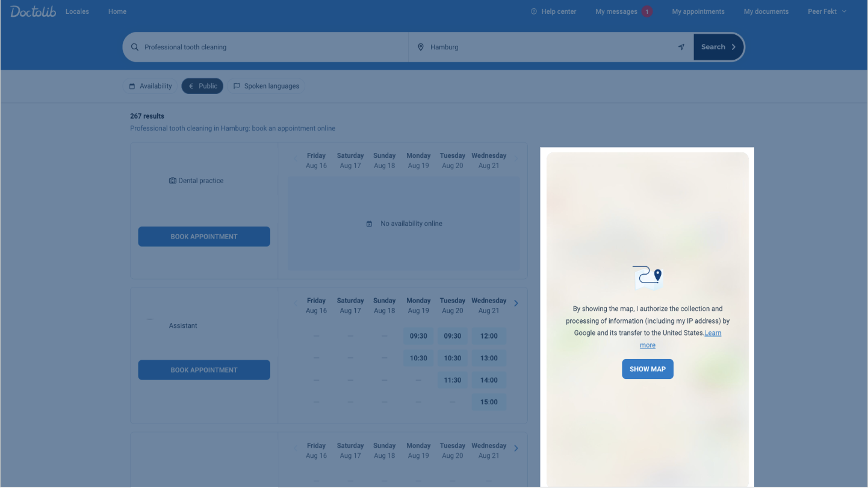Open the Availability filter
Viewport: 868px width, 488px height.
pyautogui.click(x=150, y=86)
